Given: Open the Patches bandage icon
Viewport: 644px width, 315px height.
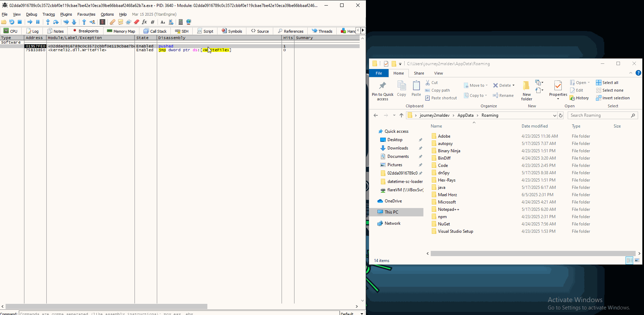Looking at the screenshot, I should [113, 22].
